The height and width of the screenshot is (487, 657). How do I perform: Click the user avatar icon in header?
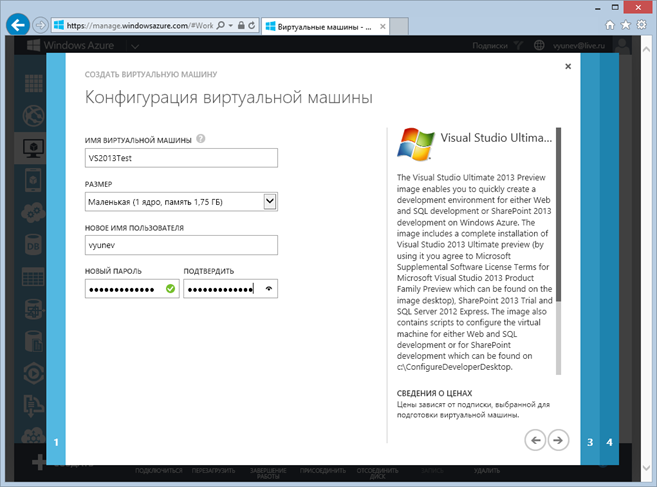coord(622,45)
